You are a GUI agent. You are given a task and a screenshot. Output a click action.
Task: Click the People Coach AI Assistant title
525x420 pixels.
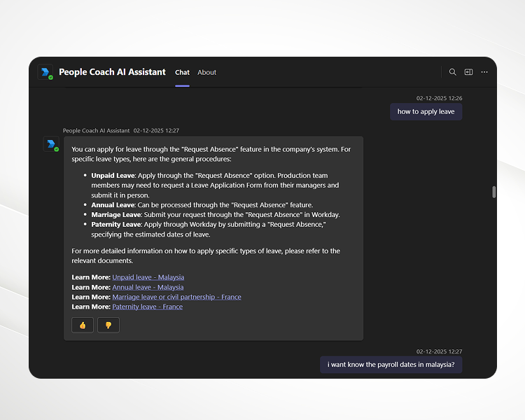(x=112, y=72)
